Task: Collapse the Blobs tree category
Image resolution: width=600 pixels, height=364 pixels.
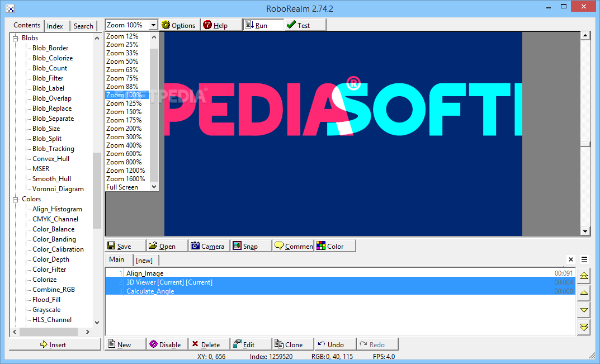Action: 16,38
